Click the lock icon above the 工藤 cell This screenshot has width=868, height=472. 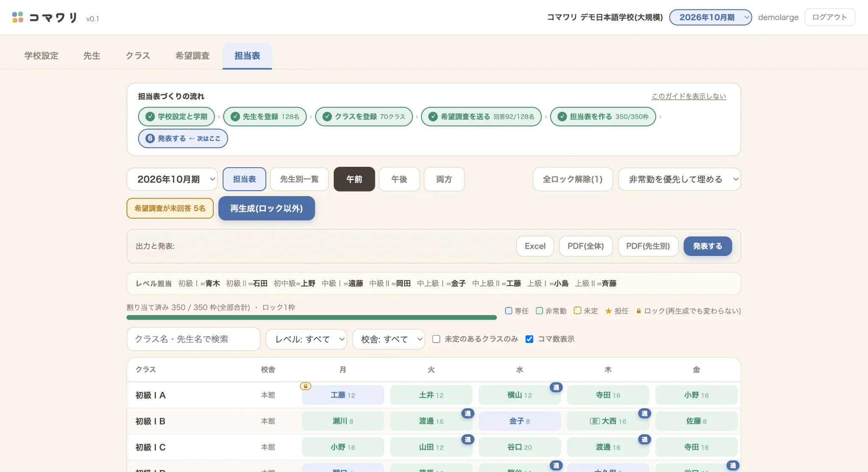click(305, 386)
